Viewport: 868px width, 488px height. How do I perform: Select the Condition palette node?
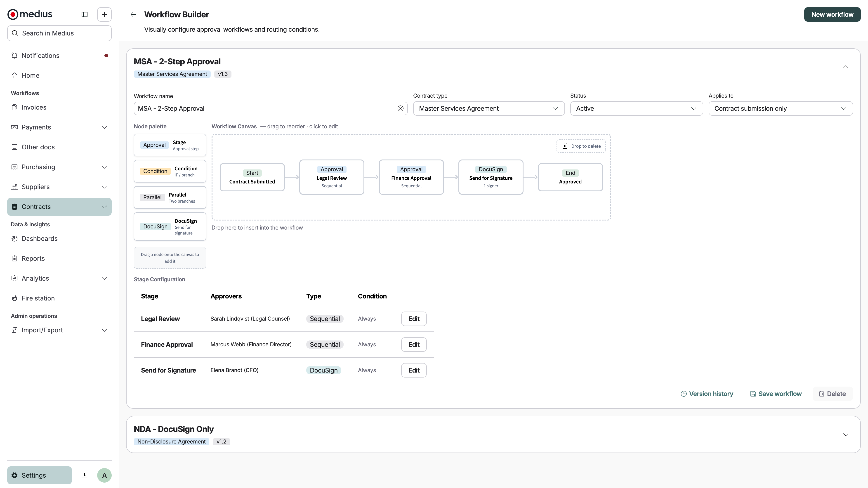click(170, 171)
